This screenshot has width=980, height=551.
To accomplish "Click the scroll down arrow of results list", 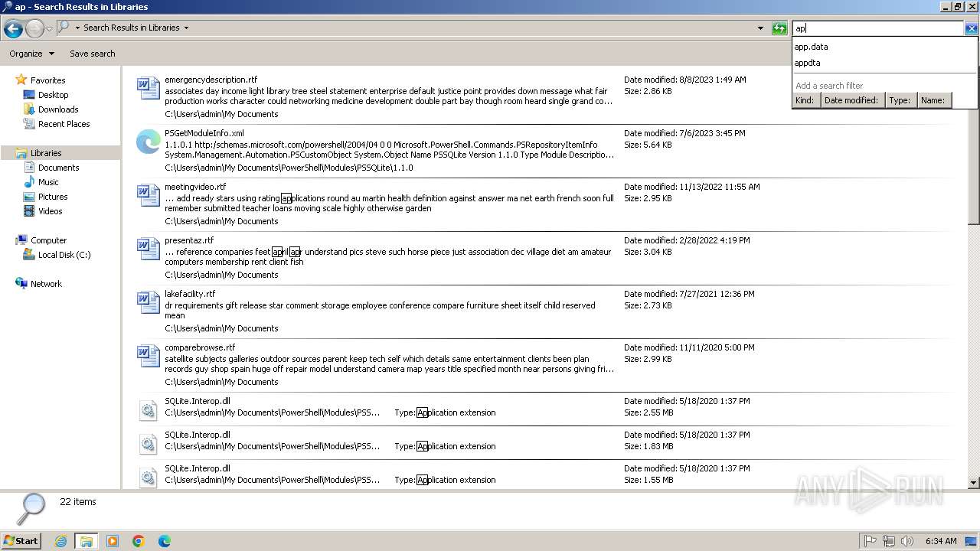I will pyautogui.click(x=974, y=484).
